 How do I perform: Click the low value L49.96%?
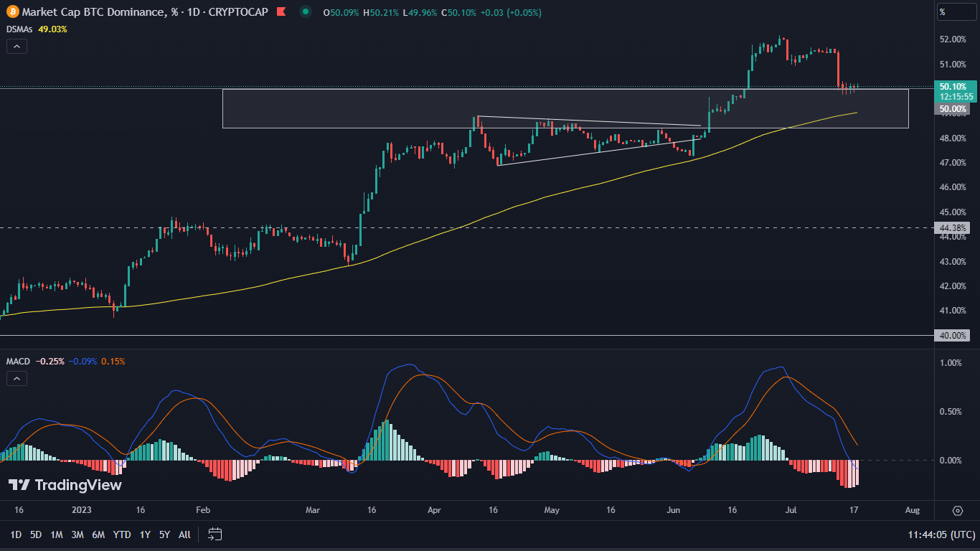point(421,13)
